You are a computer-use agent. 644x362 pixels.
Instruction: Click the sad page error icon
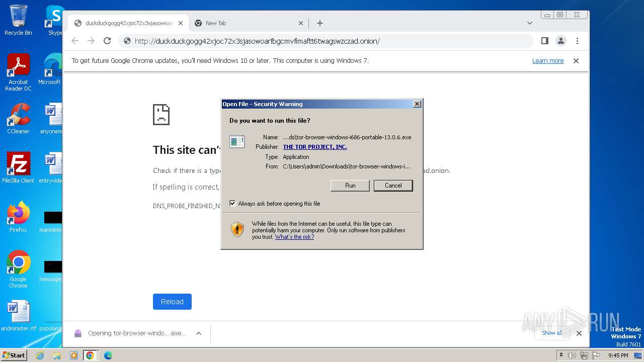(x=162, y=115)
